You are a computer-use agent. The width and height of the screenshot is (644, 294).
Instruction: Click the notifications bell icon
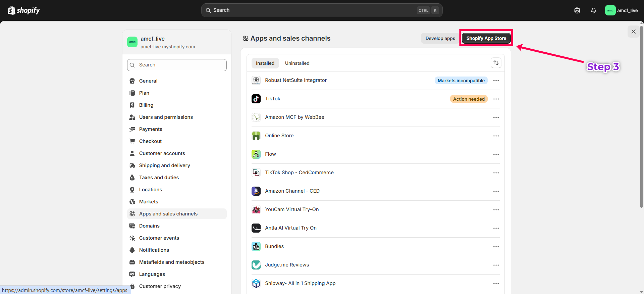593,10
